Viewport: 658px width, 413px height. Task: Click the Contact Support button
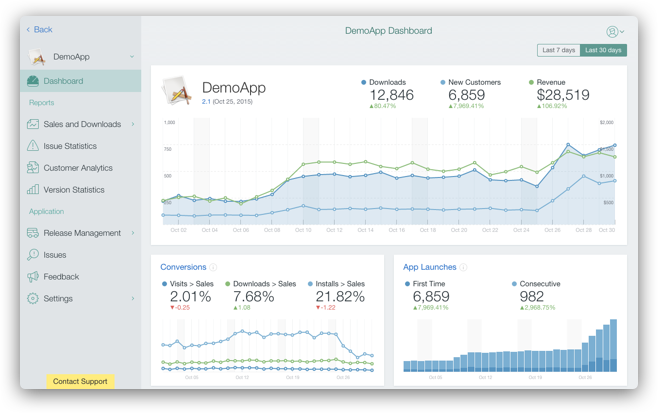pos(80,381)
